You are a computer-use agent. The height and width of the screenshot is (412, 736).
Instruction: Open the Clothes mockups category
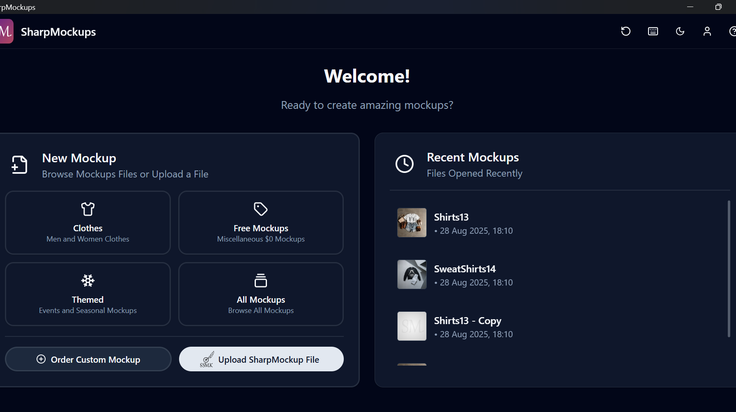point(88,222)
